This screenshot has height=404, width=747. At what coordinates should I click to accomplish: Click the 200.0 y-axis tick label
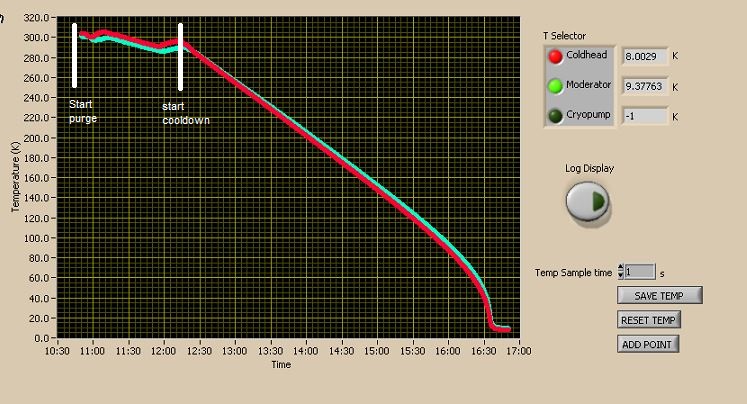(36, 138)
